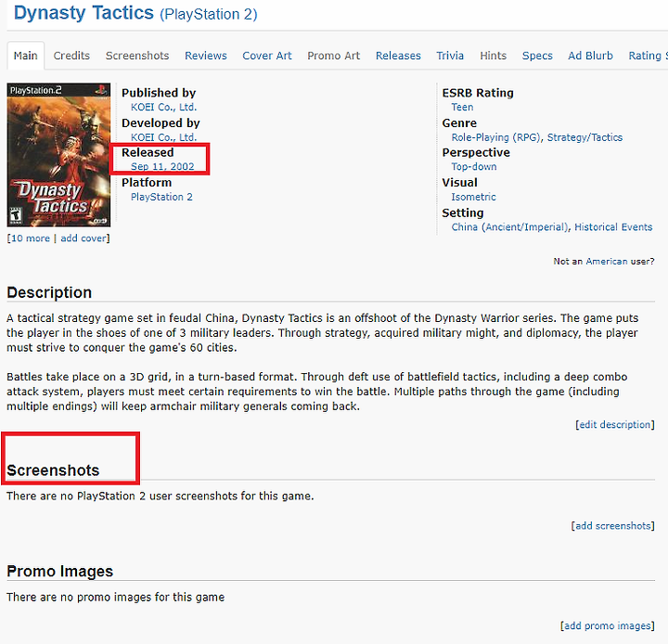This screenshot has width=668, height=644.
Task: Click the China (Ancient/Imperial) setting link
Action: pyautogui.click(x=510, y=227)
